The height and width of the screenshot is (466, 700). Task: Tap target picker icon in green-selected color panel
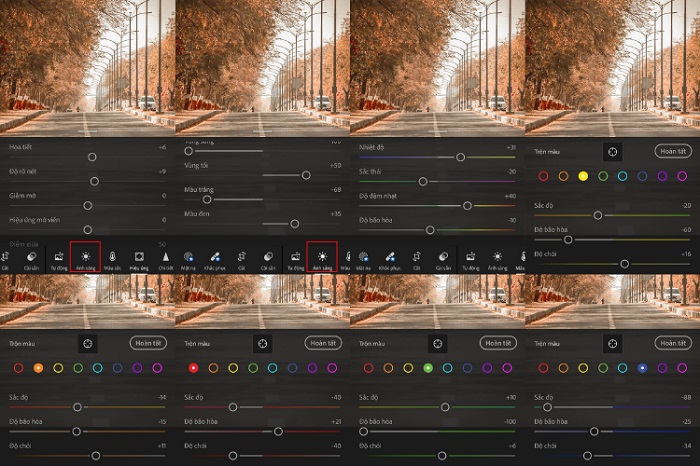(x=437, y=343)
